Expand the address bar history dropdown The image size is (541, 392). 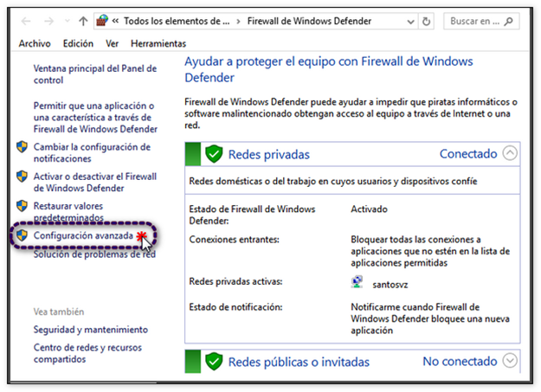[x=410, y=22]
